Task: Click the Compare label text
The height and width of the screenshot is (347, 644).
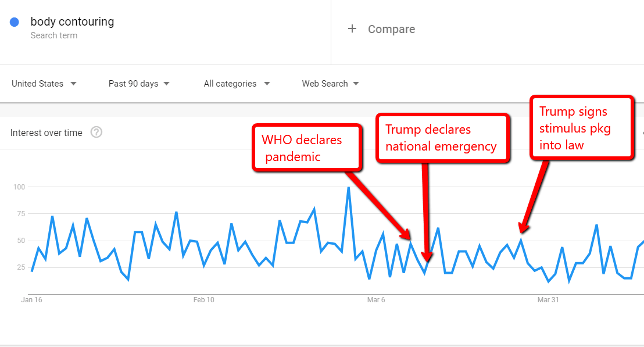Action: point(391,29)
